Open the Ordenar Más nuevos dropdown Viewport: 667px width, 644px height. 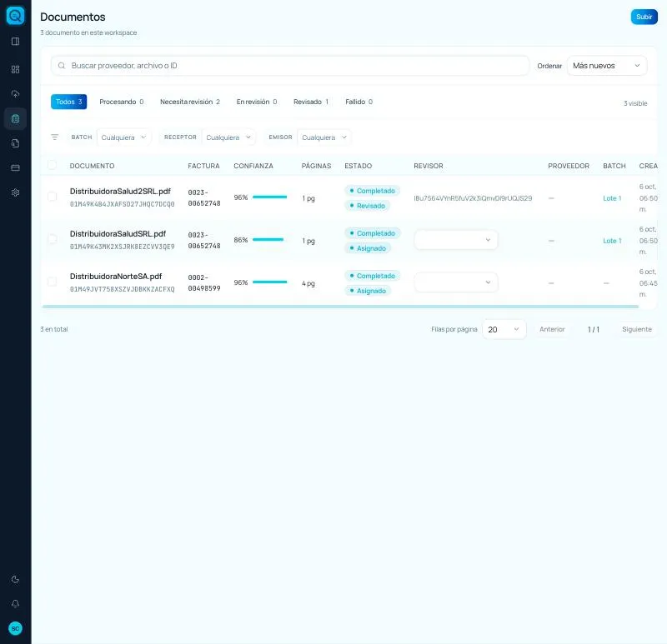coord(607,66)
